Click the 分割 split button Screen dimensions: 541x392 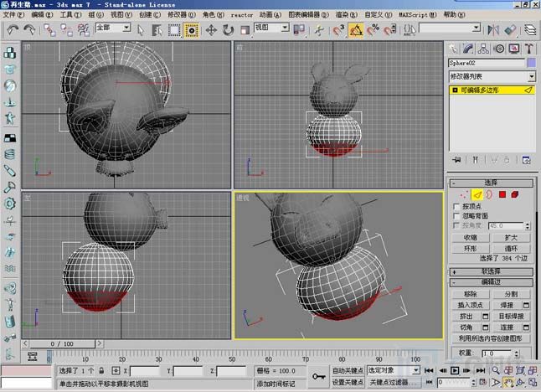click(x=511, y=294)
